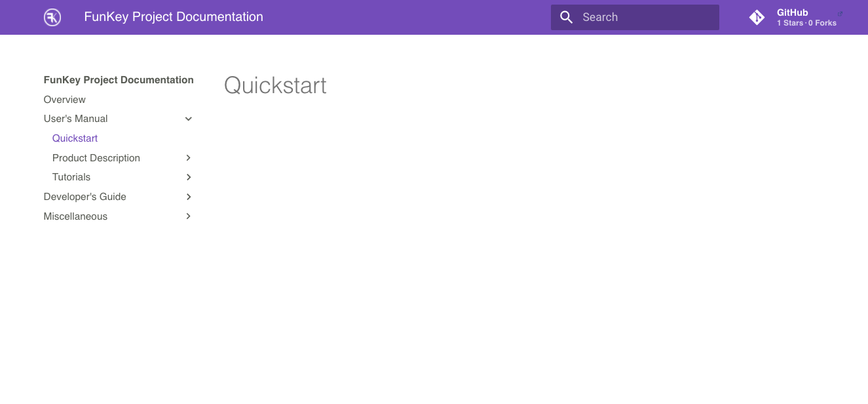Focus the Search input field
868x404 pixels.
[635, 17]
